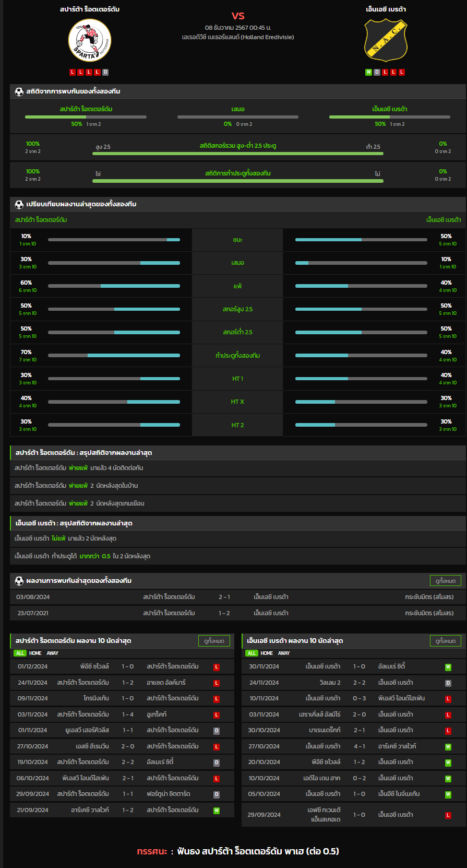Viewport: 467px width, 868px height.
Task: Click the 'ทรรศนะ' prediction line at the bottom
Action: tap(238, 851)
